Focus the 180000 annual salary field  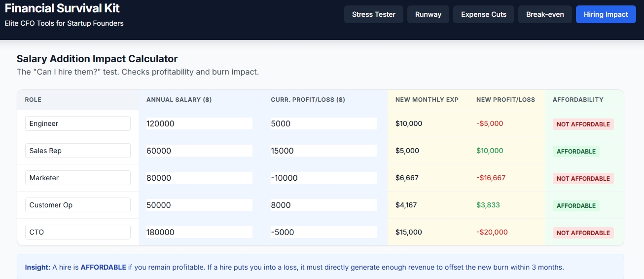[x=199, y=232]
